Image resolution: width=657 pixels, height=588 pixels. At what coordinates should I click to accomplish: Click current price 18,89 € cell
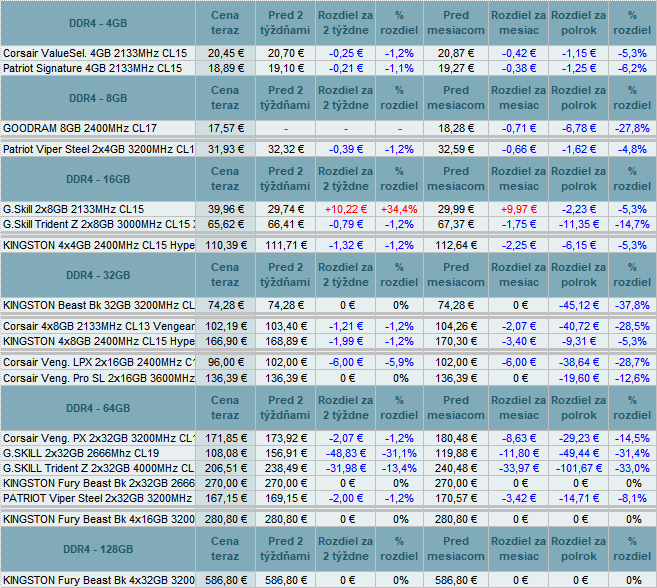tap(225, 68)
